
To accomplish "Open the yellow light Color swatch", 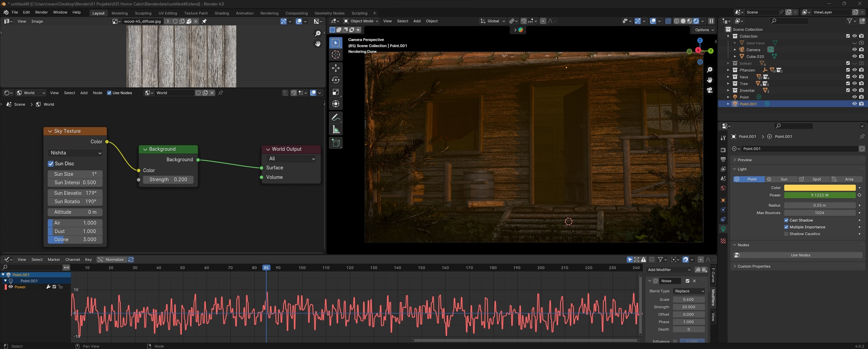I will tap(819, 188).
